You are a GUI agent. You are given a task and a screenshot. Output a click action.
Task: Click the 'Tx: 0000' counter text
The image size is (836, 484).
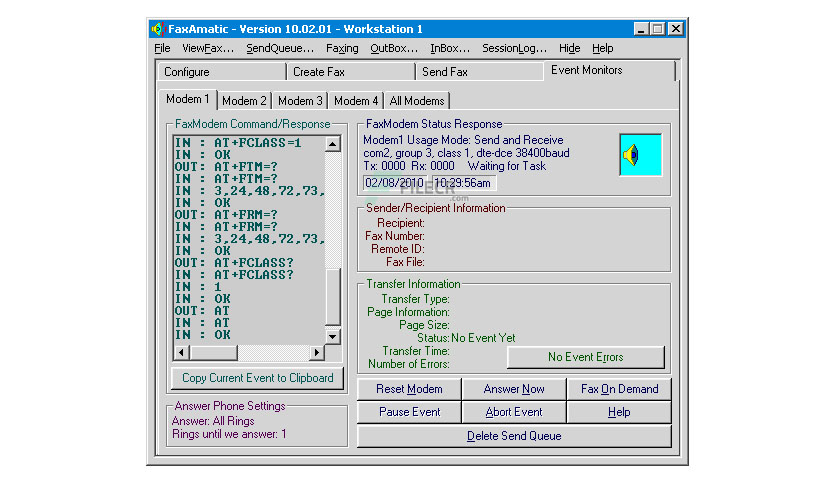[x=384, y=166]
